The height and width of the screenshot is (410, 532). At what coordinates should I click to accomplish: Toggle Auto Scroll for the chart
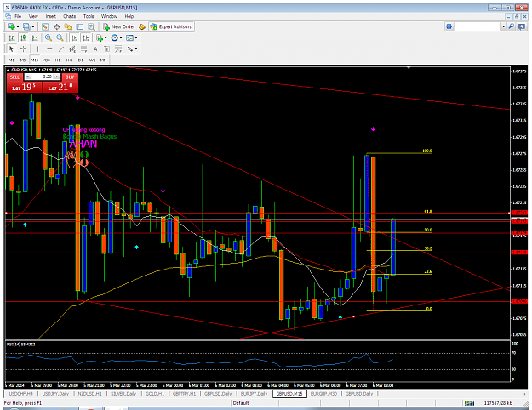pyautogui.click(x=74, y=37)
